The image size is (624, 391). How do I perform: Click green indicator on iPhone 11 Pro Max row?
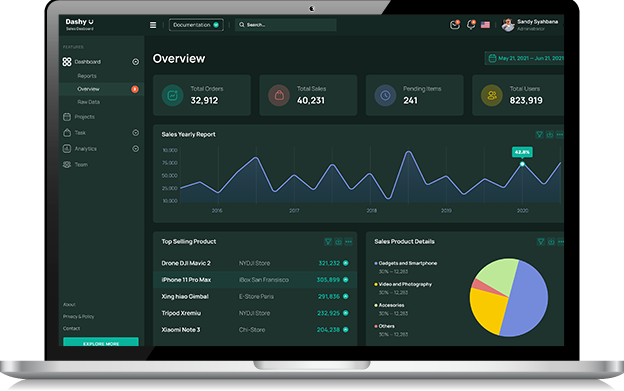pyautogui.click(x=346, y=280)
